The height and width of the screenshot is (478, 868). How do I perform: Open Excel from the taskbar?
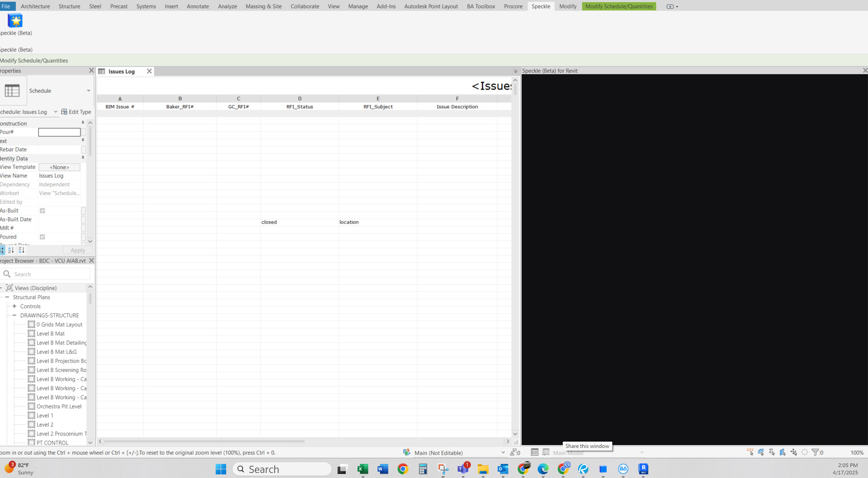click(x=363, y=469)
